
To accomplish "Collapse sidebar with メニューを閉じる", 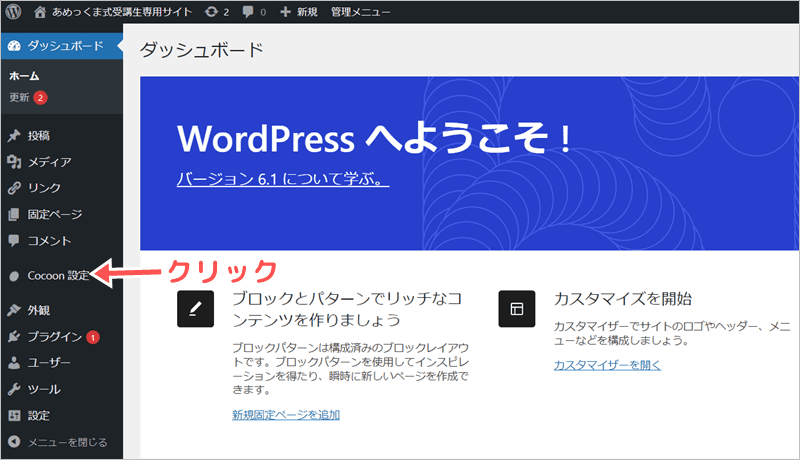I will pos(66,441).
